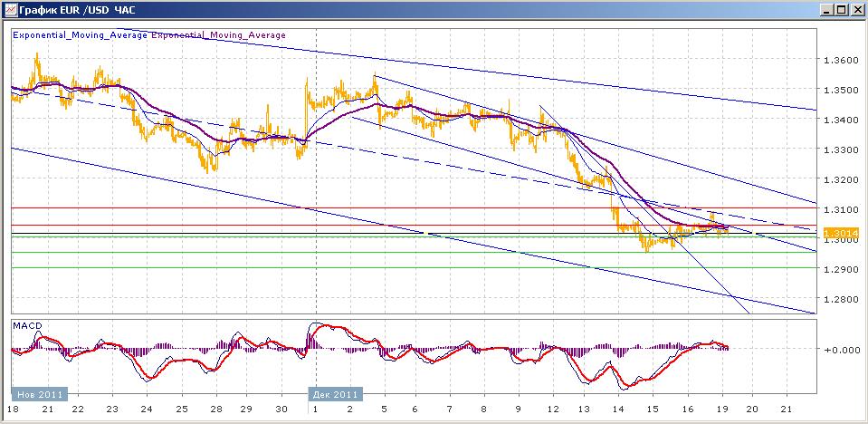Image resolution: width=868 pixels, height=424 pixels.
Task: Click date label 28 on time axis
Action: 216,409
